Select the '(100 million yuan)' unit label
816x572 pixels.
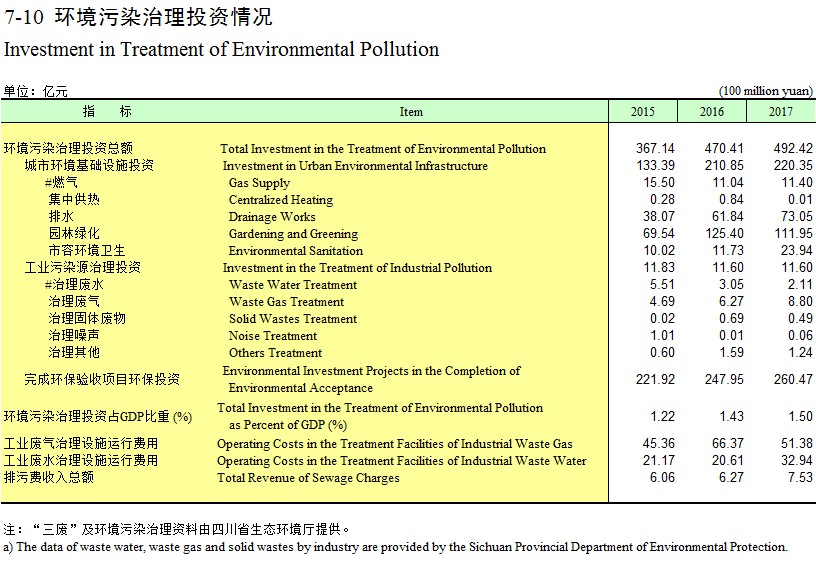(x=766, y=91)
